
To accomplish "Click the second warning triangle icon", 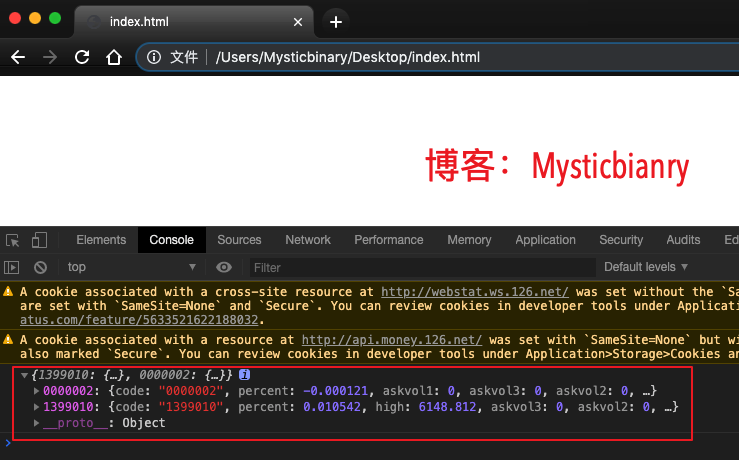I will (x=8, y=339).
